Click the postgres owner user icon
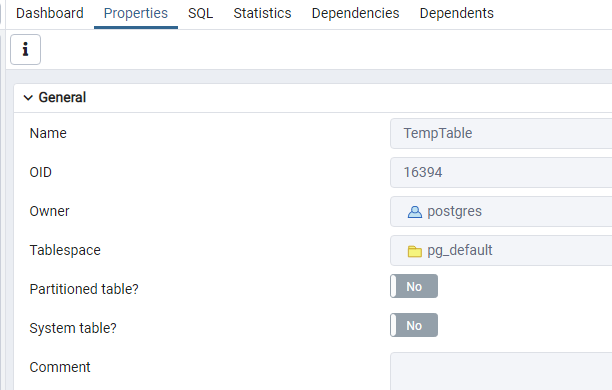 point(415,212)
